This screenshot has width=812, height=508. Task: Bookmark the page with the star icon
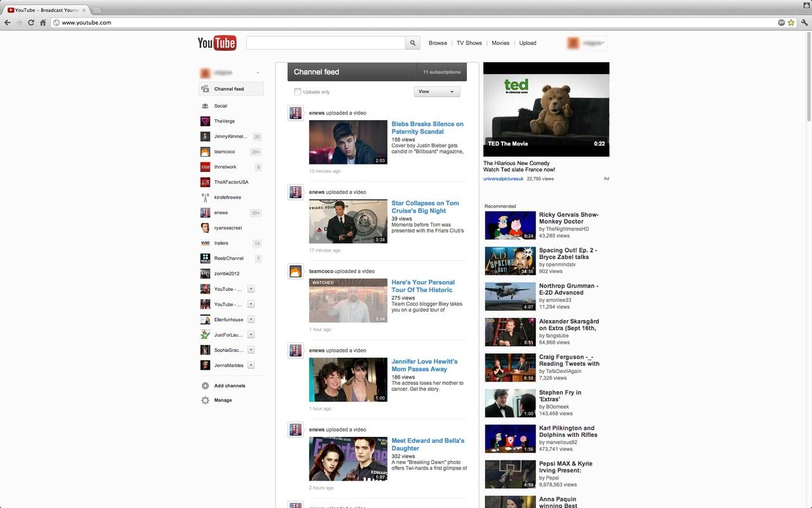[791, 23]
